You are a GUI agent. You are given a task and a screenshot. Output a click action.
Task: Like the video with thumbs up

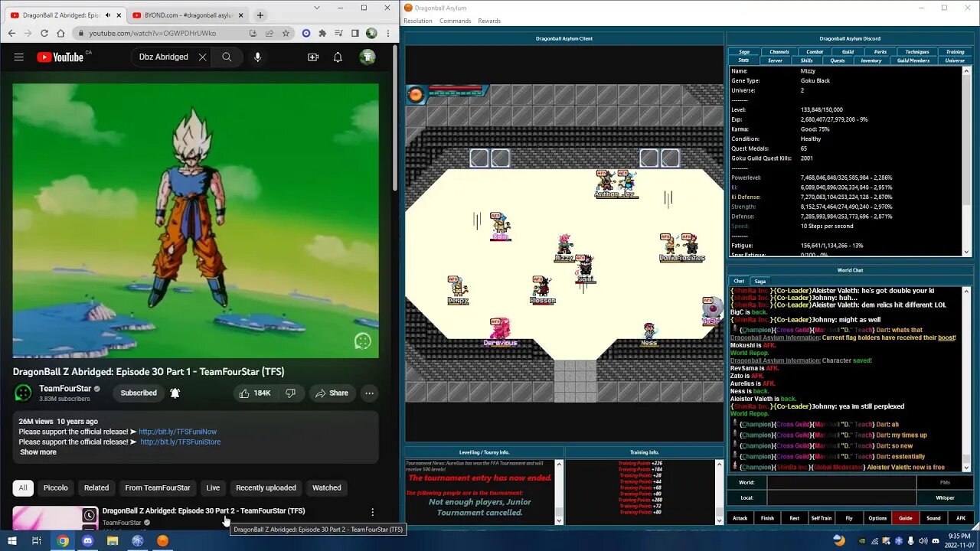[255, 393]
